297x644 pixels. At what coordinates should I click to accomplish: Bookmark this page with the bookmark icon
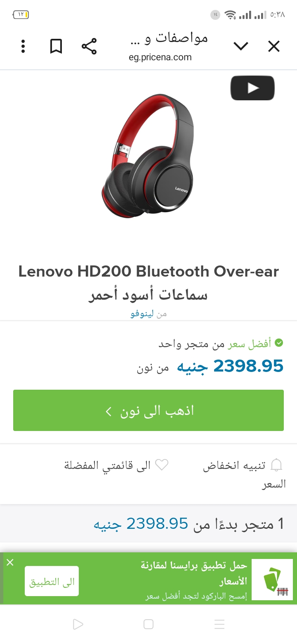click(56, 46)
